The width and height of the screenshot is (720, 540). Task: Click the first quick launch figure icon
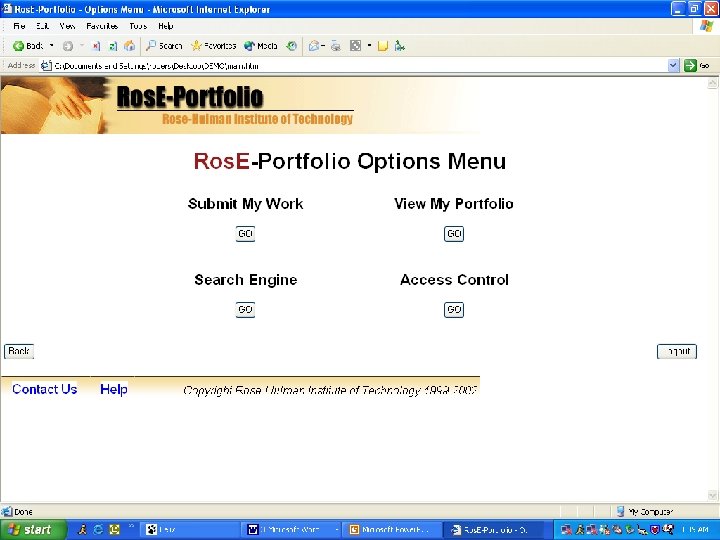[83, 529]
